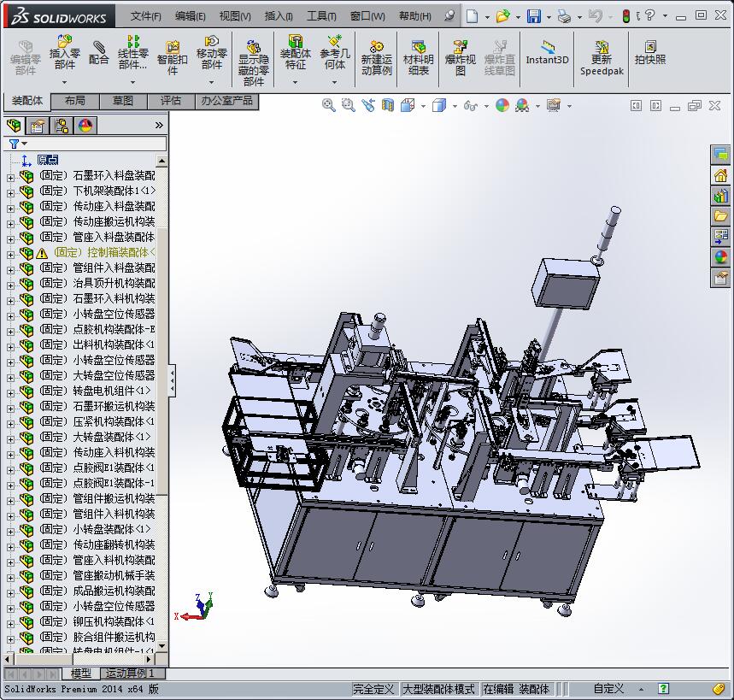The image size is (734, 700).
Task: Open SolidWorks Resources home icon in task pane
Action: coord(720,176)
